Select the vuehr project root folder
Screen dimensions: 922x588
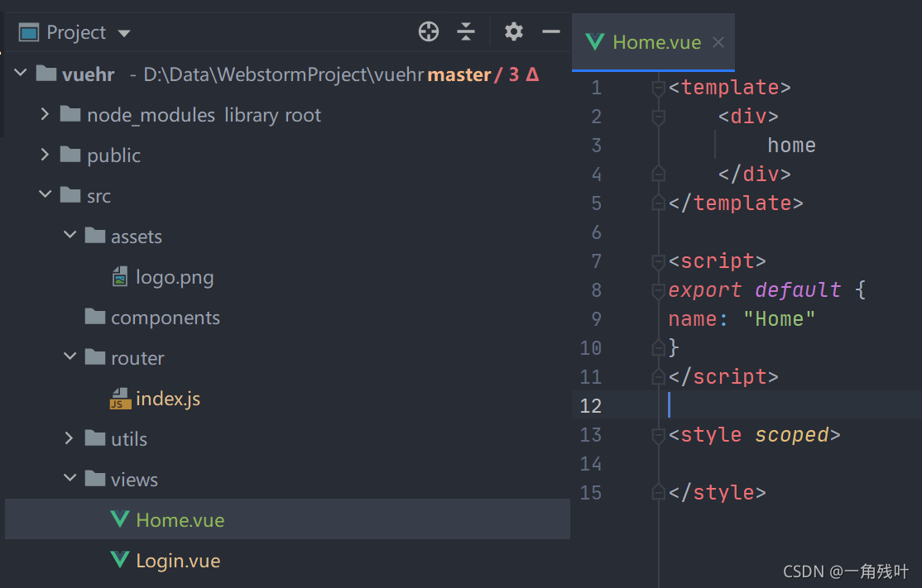coord(89,74)
